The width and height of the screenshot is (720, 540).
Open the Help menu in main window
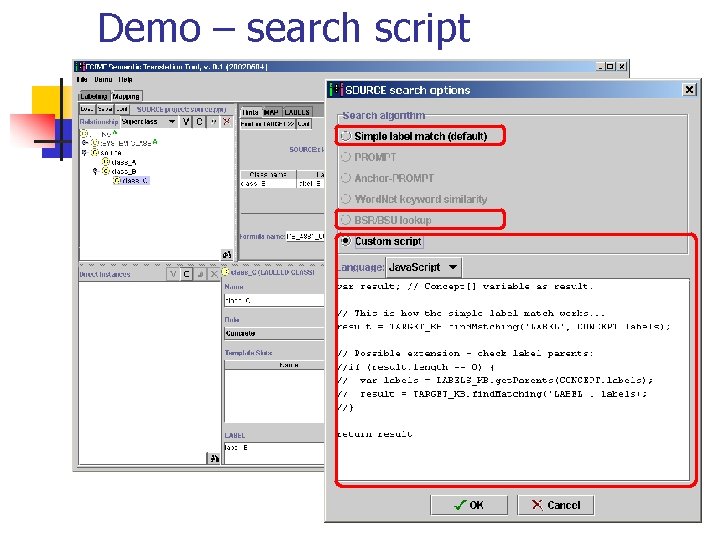tap(125, 79)
